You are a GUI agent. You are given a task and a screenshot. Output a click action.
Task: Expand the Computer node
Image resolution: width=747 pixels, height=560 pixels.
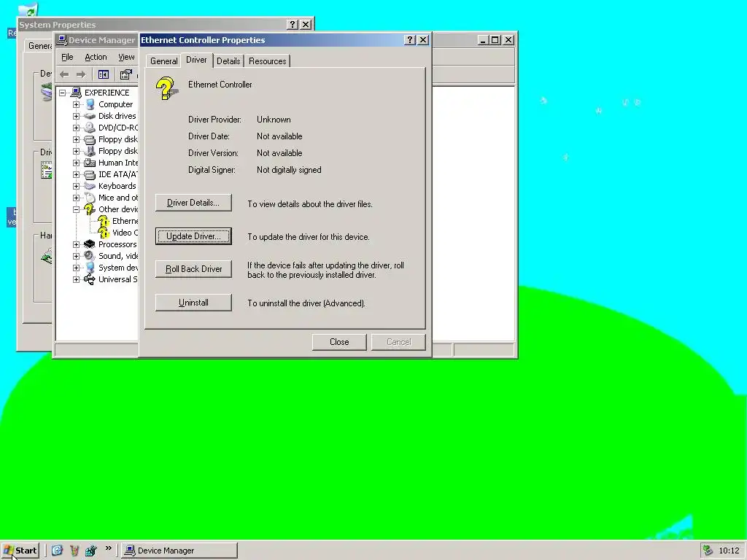click(x=76, y=104)
